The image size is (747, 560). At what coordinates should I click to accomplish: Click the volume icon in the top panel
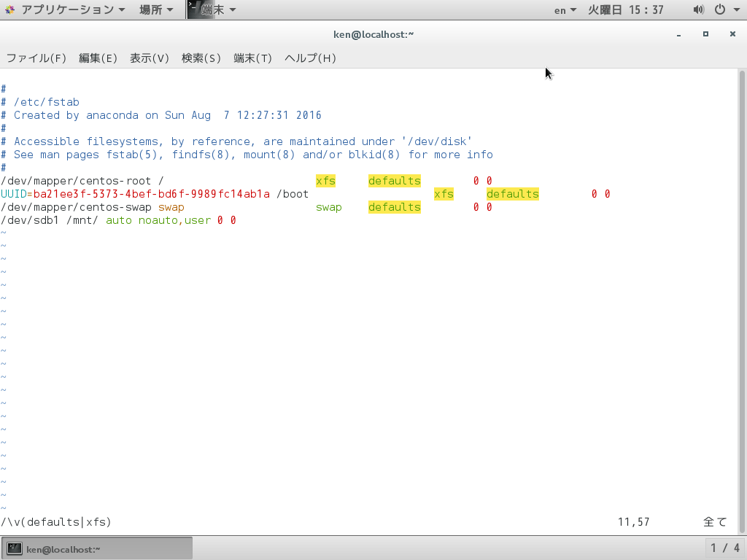(698, 9)
